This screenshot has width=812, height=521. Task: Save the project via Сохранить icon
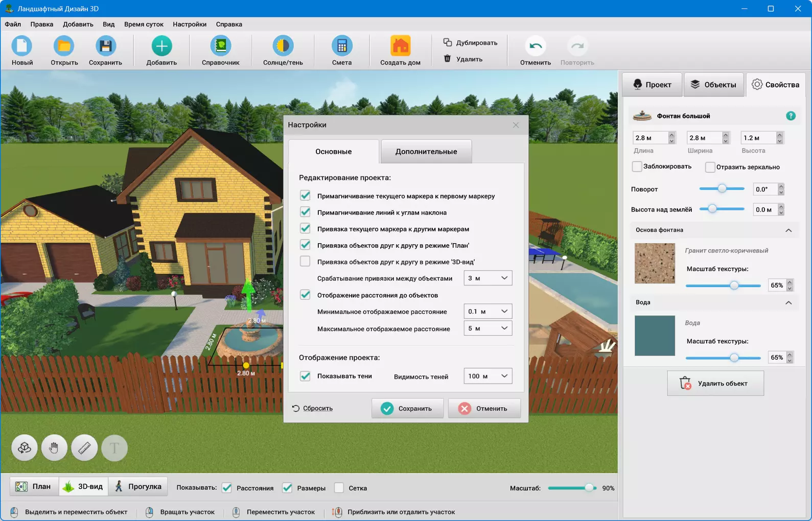(105, 46)
